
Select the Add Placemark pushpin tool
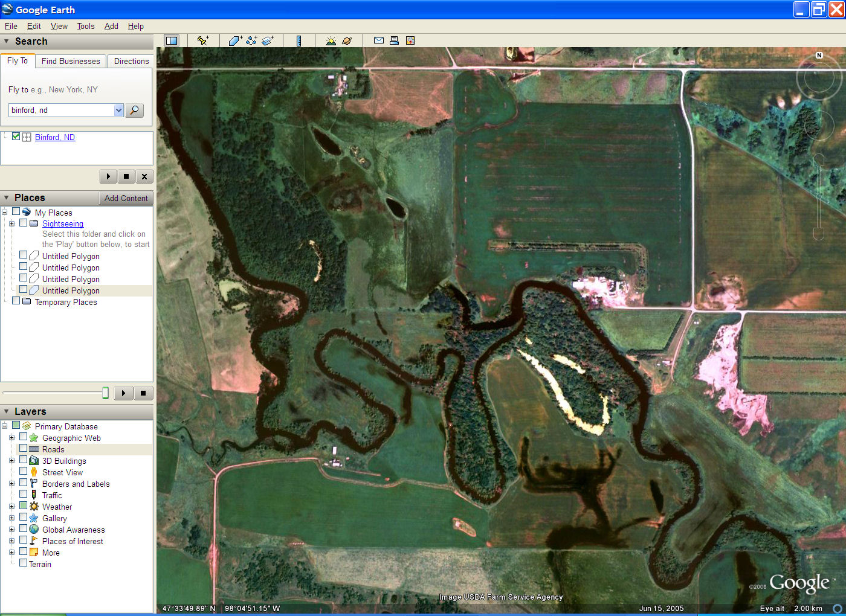tap(203, 40)
